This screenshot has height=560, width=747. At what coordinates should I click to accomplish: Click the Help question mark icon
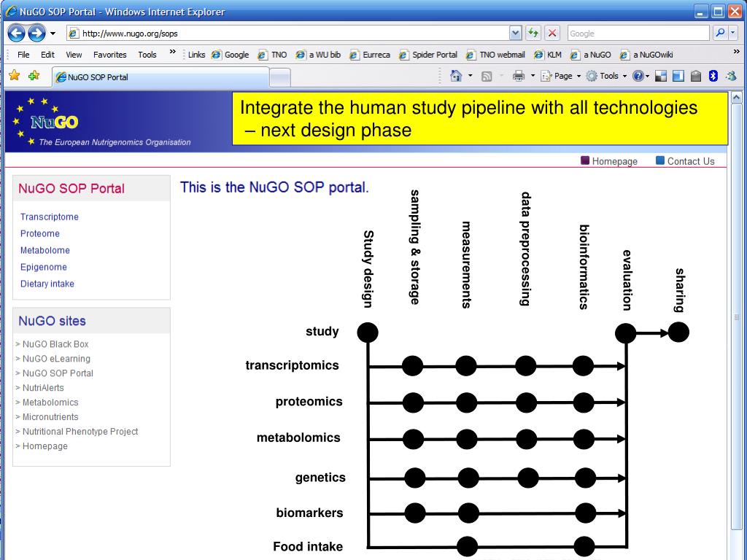pos(638,76)
